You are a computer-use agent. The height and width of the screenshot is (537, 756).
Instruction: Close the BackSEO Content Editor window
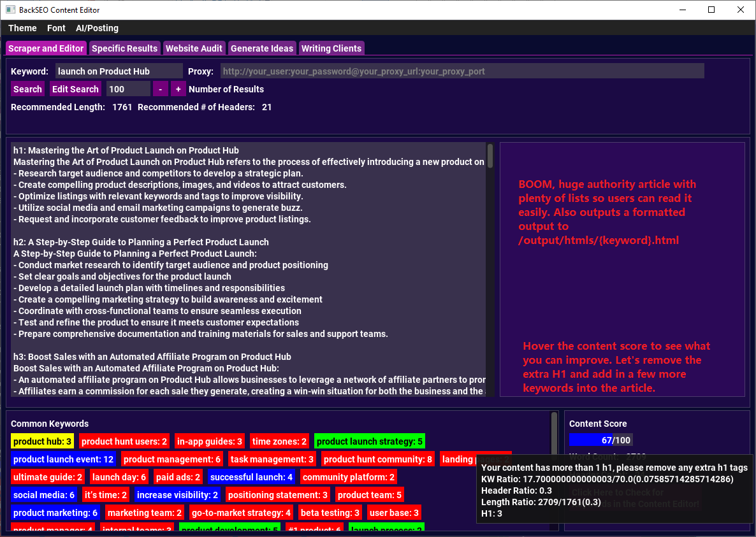coord(741,10)
